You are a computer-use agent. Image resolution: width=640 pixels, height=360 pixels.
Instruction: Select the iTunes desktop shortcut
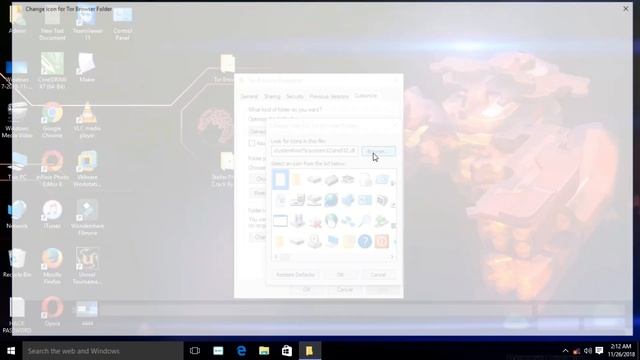[52, 214]
